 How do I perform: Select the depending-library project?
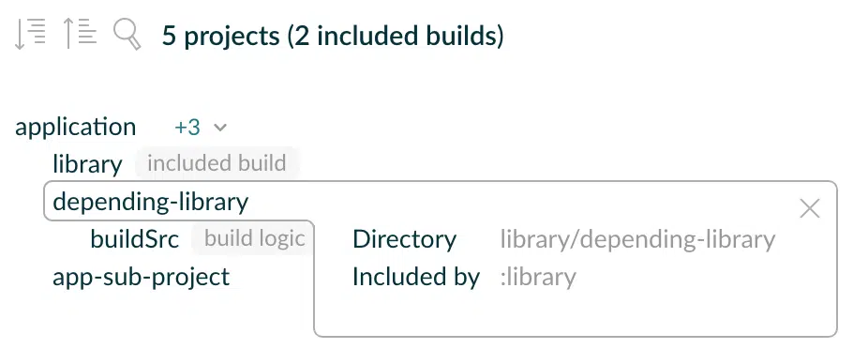click(151, 202)
